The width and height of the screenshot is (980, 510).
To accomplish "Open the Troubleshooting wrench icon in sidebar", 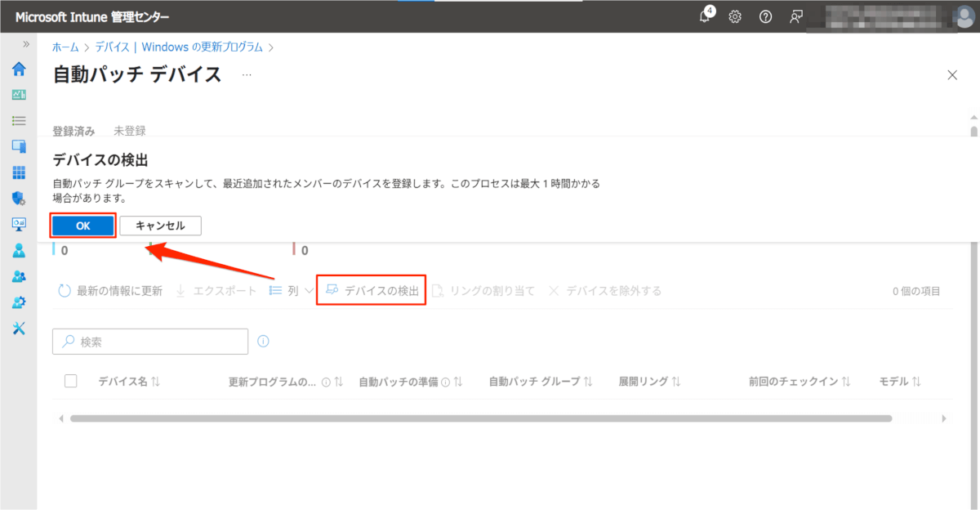I will click(19, 328).
